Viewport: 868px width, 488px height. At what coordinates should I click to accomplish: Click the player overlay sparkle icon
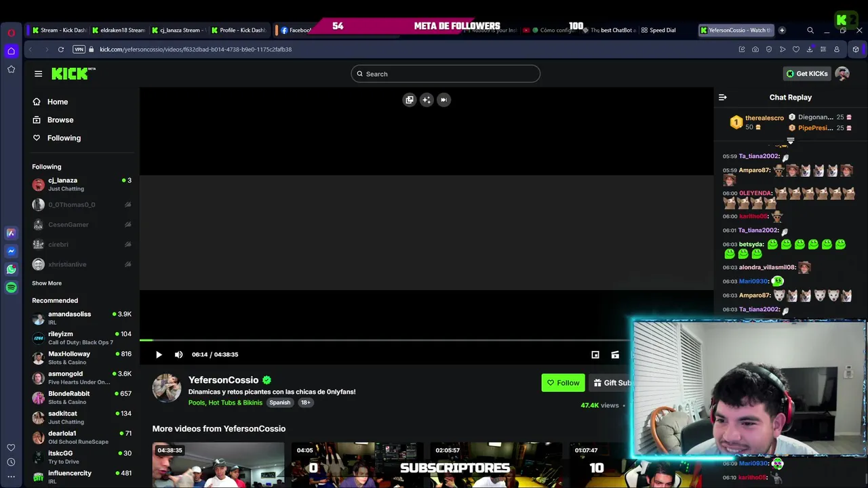tap(427, 100)
